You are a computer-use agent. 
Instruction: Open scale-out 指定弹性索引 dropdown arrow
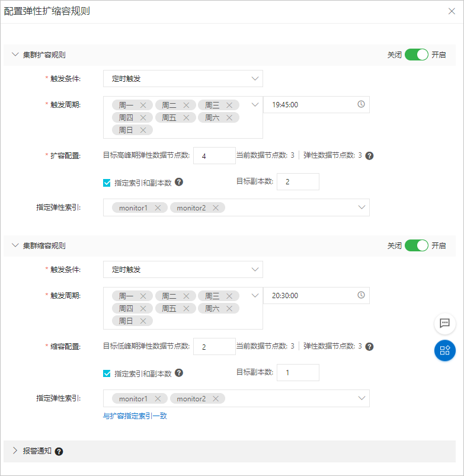361,207
